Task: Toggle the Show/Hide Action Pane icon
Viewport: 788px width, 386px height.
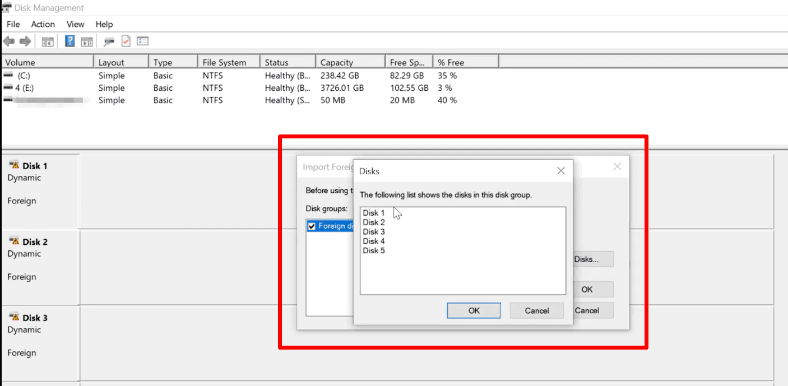Action: 87,42
